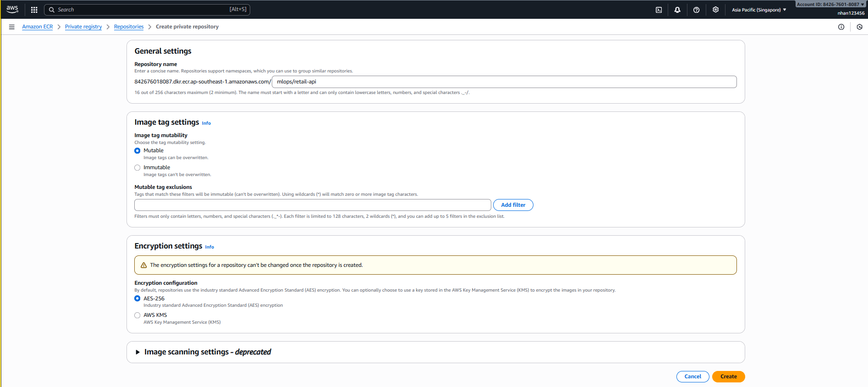This screenshot has height=387, width=868.
Task: Click the Mutable tag exclusions filter field
Action: point(313,205)
